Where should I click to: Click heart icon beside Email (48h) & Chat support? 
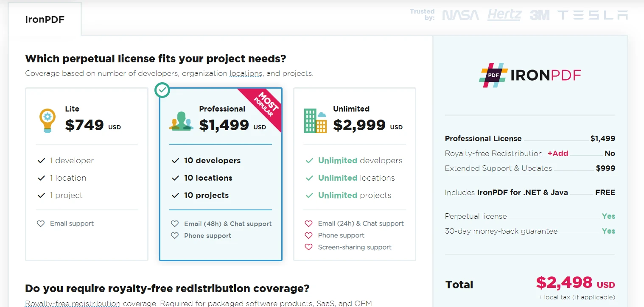175,223
